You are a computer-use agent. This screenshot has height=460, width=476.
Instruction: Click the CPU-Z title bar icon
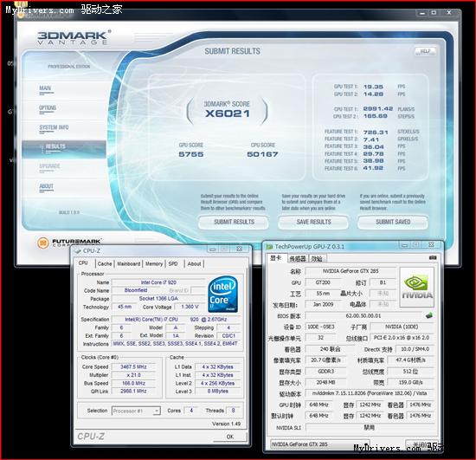click(78, 250)
